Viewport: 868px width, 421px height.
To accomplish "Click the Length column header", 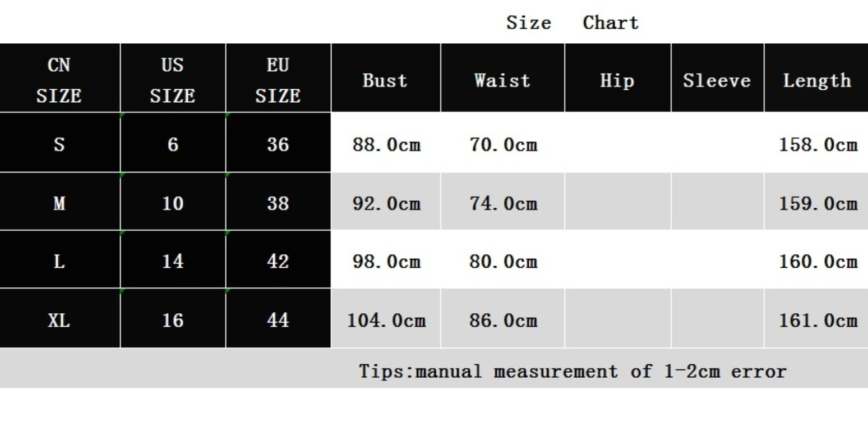I will 817,81.
